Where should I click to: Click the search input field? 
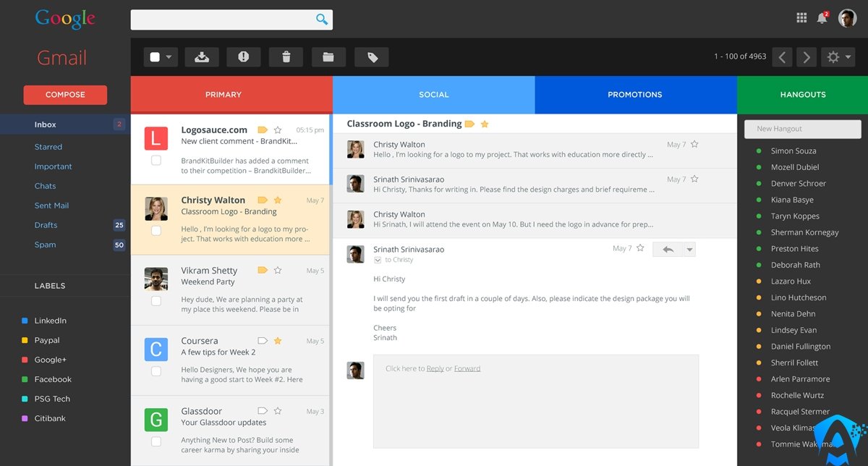(231, 20)
